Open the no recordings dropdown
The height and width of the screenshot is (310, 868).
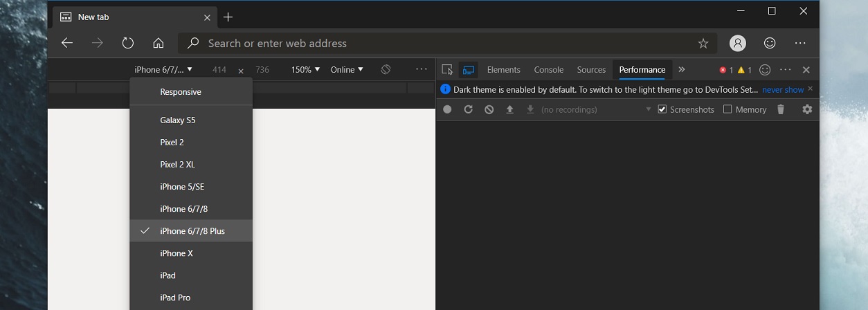click(x=597, y=109)
